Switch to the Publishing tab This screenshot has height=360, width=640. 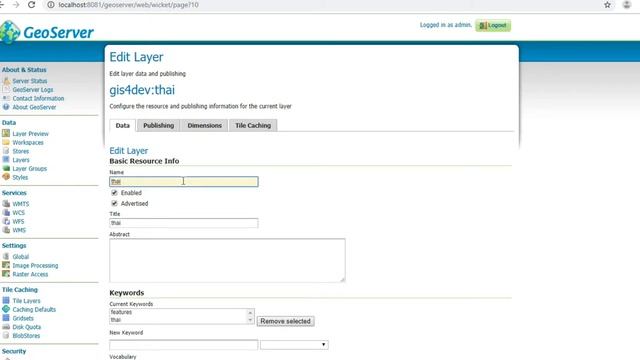tap(158, 125)
